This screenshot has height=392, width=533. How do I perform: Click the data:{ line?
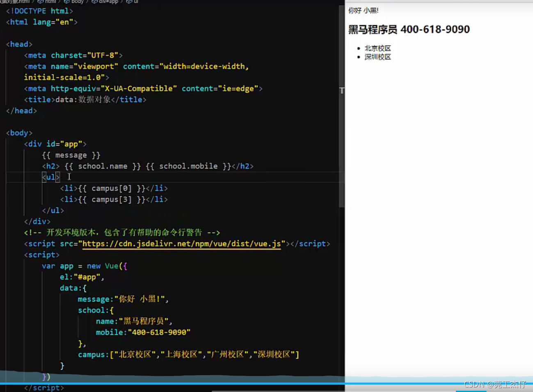(x=73, y=288)
